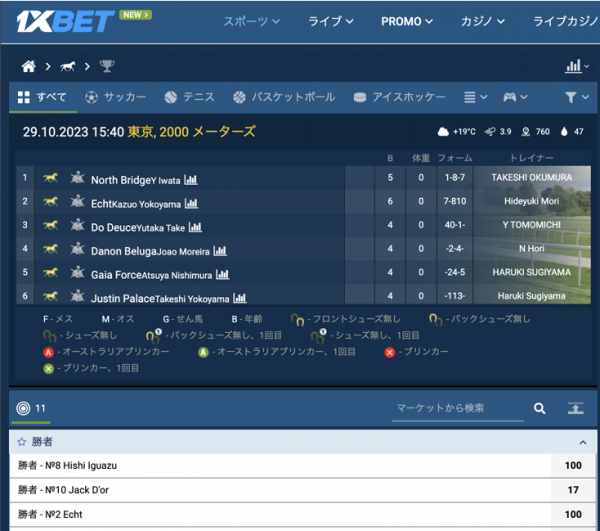This screenshot has height=531, width=600.
Task: Click form value 1-8-7
Action: click(x=455, y=178)
